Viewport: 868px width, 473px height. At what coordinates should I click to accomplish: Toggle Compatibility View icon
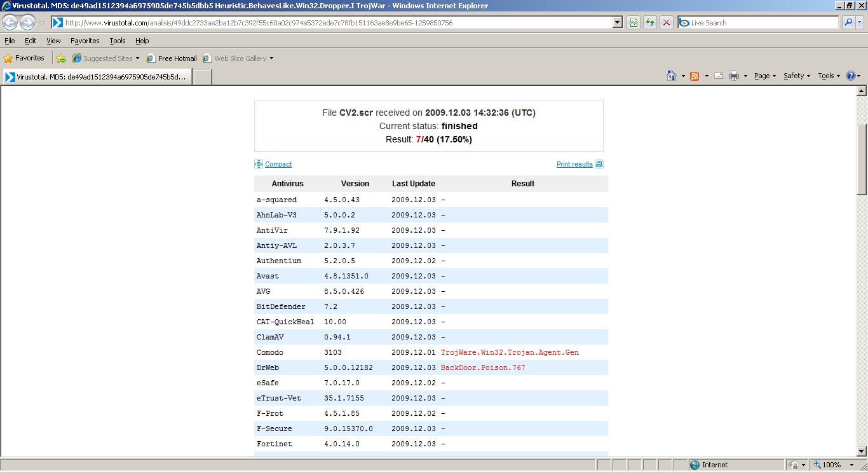(634, 22)
